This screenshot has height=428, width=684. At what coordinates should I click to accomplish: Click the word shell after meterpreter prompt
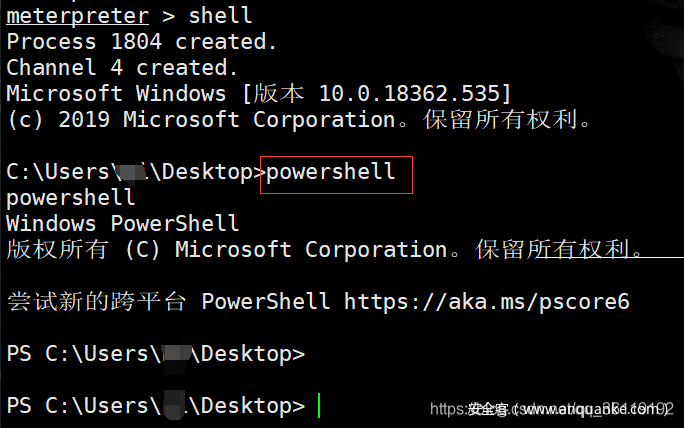(220, 16)
